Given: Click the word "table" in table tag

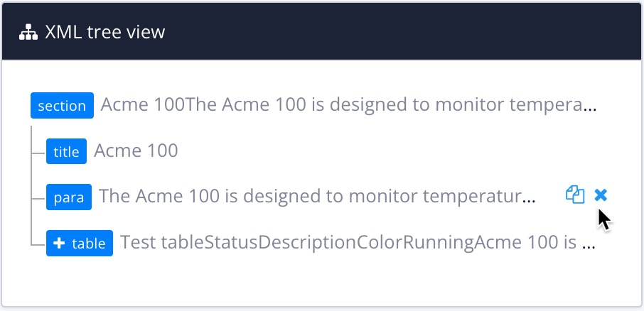Looking at the screenshot, I should coord(89,244).
